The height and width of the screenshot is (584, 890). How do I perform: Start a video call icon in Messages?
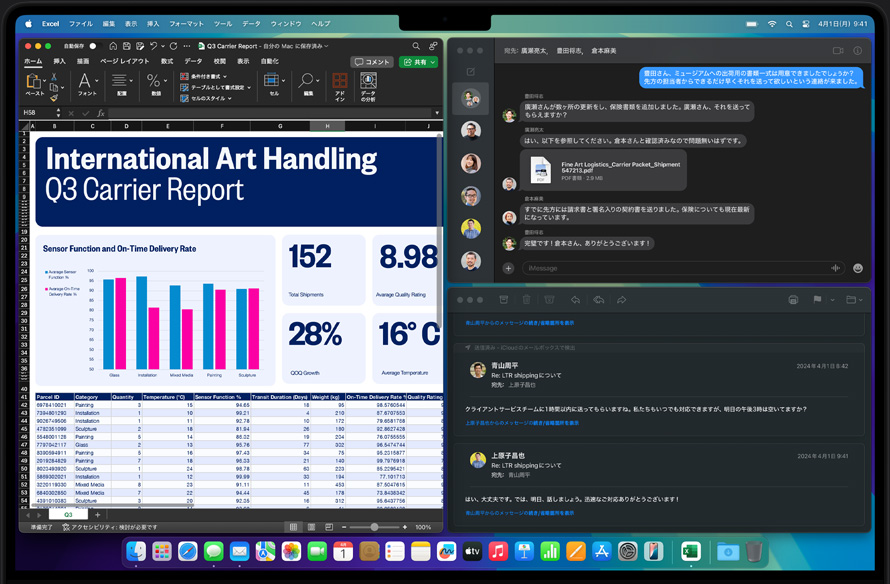[x=838, y=51]
